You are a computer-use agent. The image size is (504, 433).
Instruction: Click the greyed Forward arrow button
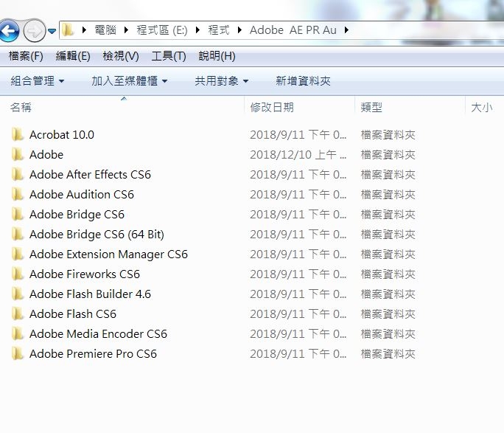click(x=34, y=31)
